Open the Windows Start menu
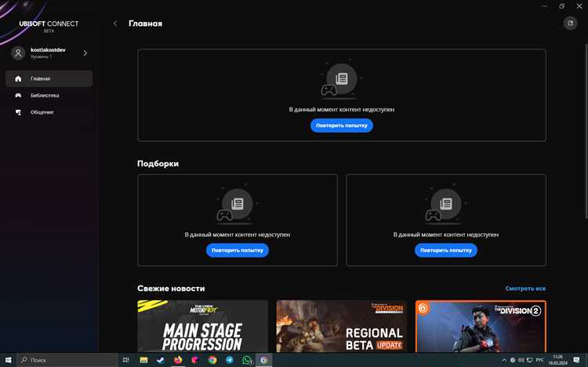This screenshot has height=367, width=588. click(8, 360)
